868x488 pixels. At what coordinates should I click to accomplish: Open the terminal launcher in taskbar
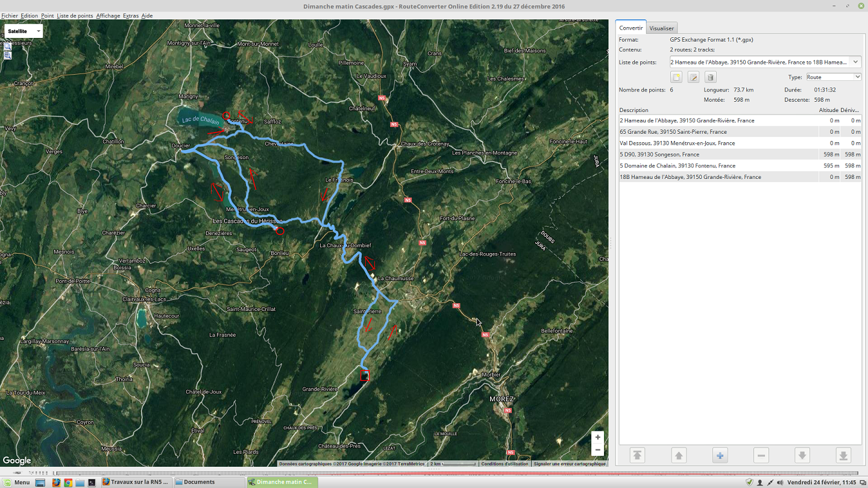coord(92,483)
